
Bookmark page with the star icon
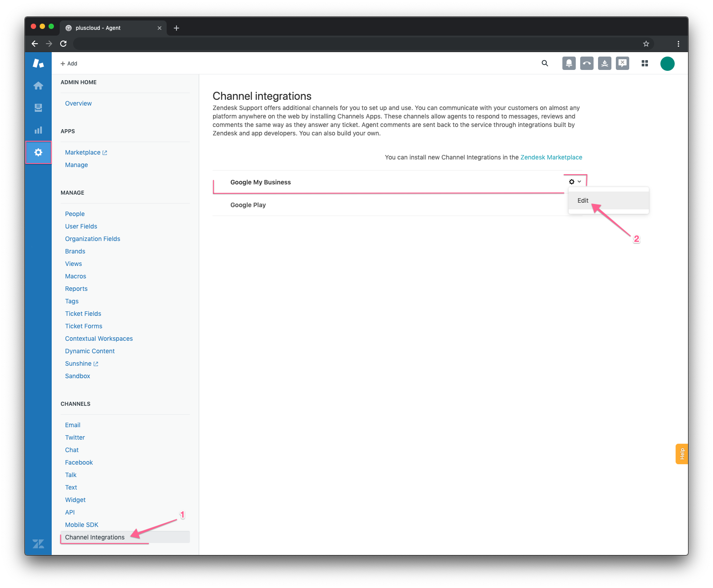646,44
